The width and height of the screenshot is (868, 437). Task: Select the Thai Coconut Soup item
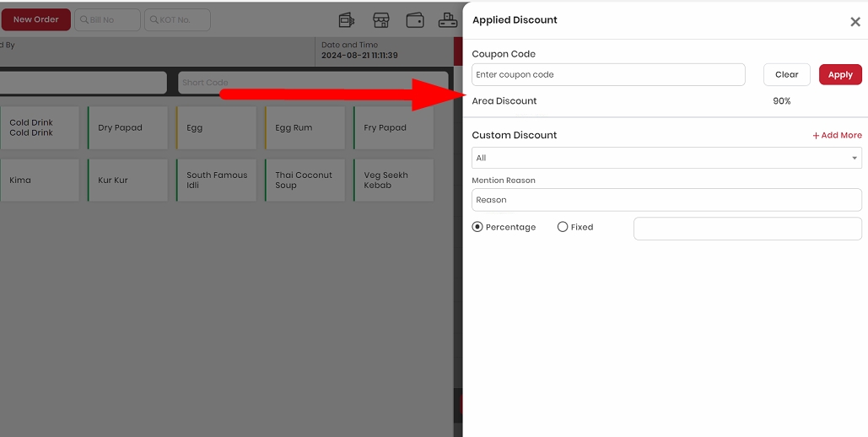(305, 180)
